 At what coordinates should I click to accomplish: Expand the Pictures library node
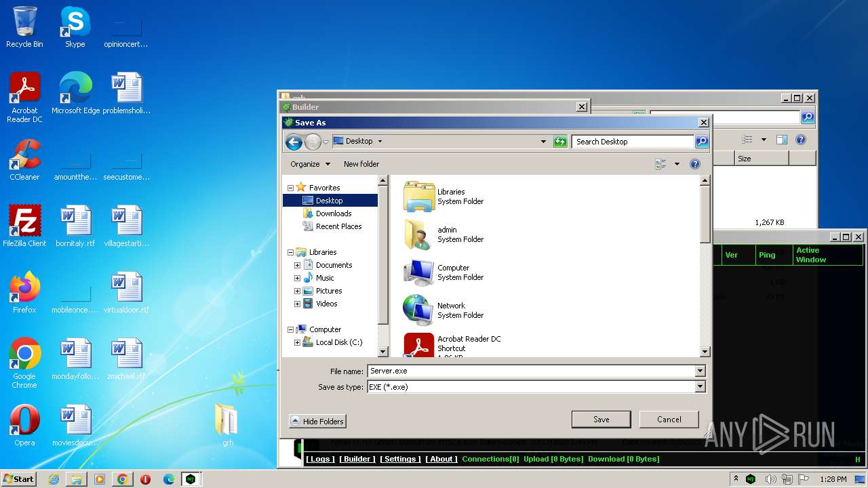pyautogui.click(x=297, y=291)
